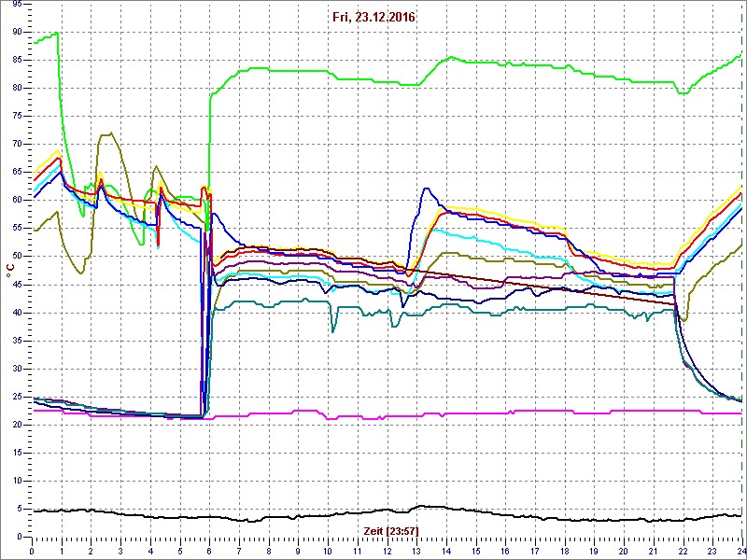Screen dimensions: 747x560
Task: Click the hour 6 label on time axis
Action: (x=209, y=551)
